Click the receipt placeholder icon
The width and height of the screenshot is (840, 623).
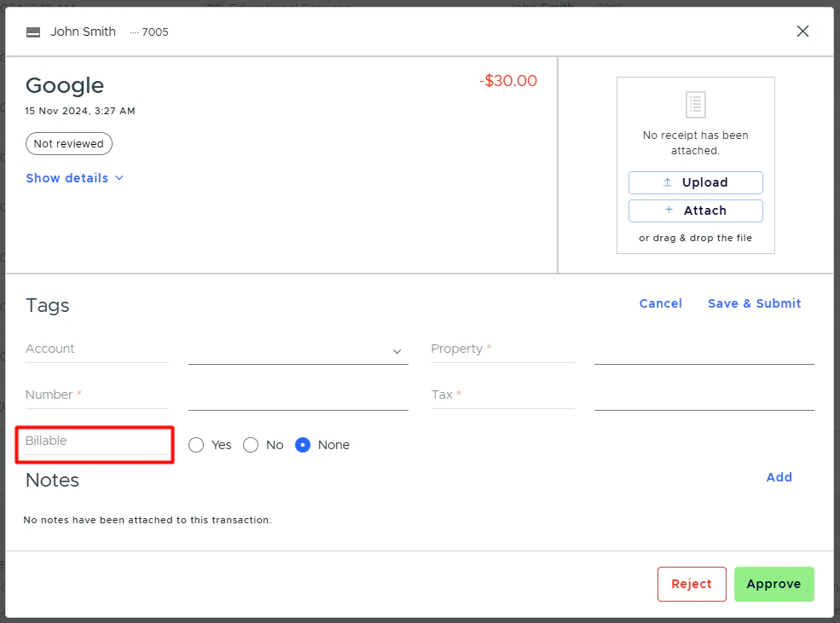tap(695, 104)
